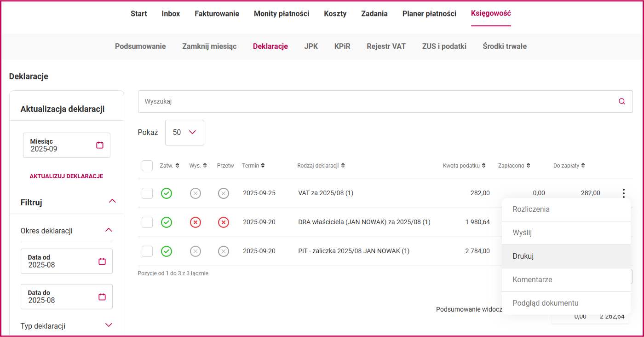Viewport: 644px width, 337px height.
Task: Click the 2025-09-25 date cell
Action: point(259,193)
